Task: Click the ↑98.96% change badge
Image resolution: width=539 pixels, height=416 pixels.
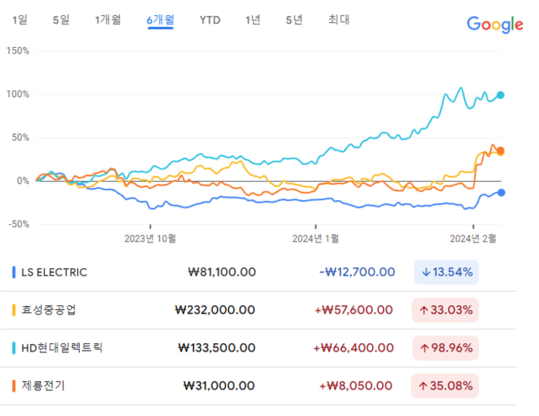Action: (x=446, y=348)
